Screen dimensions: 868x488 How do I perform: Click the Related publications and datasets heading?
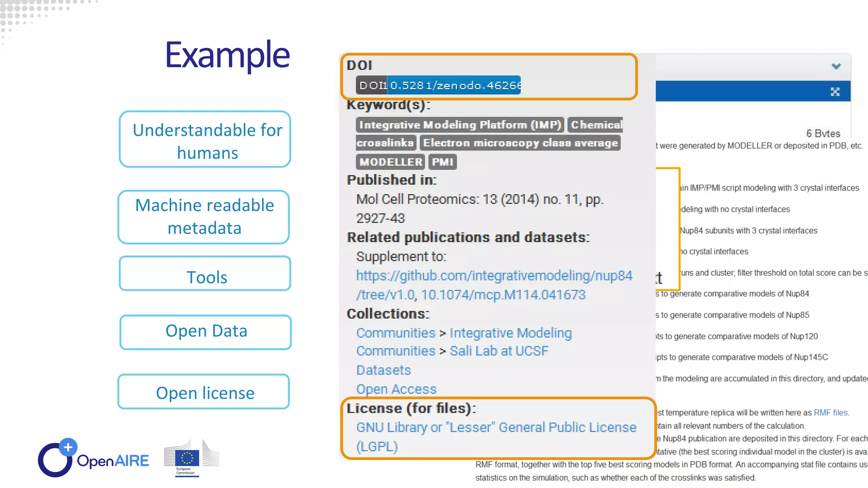pos(468,237)
